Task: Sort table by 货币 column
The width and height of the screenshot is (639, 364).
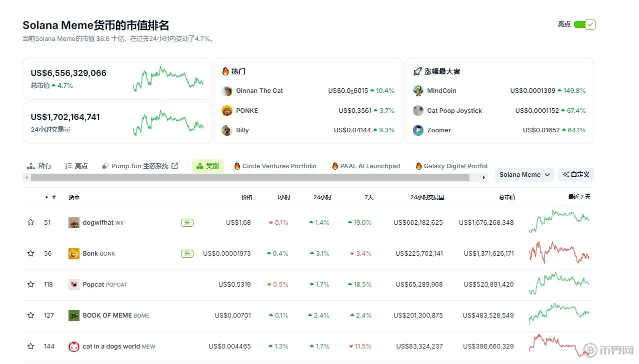Action: [x=74, y=197]
